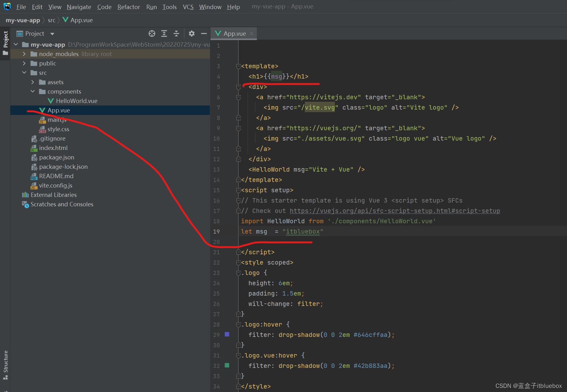
Task: Fold the .logo.vue:hover rule on line 31
Action: pyautogui.click(x=238, y=356)
